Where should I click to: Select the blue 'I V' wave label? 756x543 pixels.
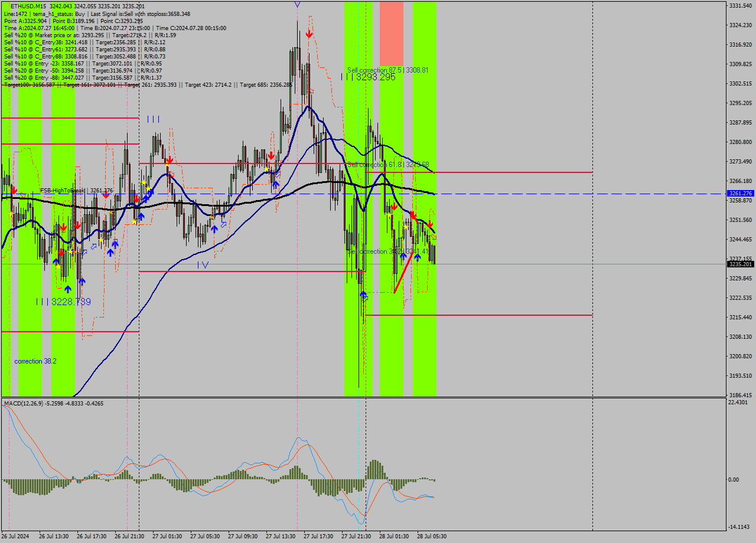(203, 265)
